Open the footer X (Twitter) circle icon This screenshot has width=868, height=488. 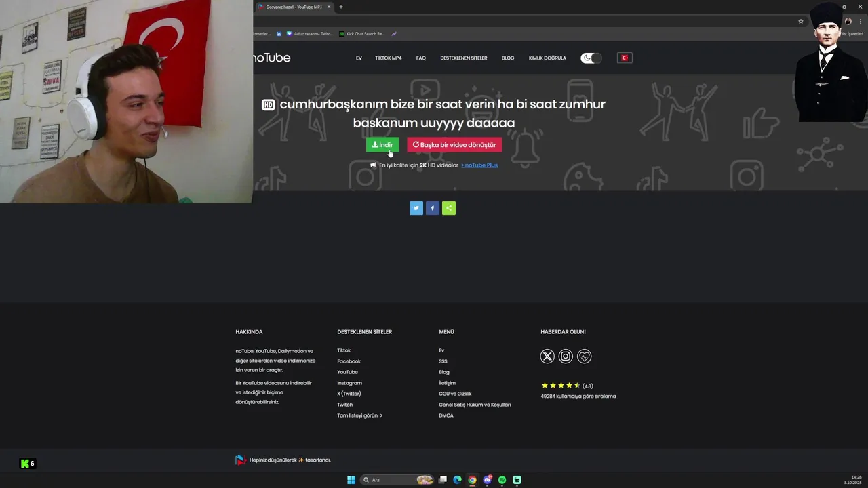[x=547, y=357]
